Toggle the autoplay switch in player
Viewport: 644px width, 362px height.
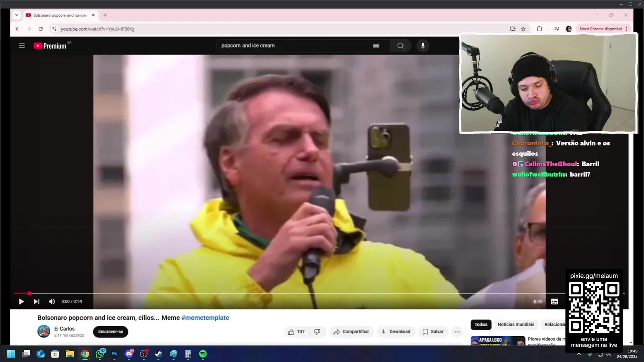[538, 302]
